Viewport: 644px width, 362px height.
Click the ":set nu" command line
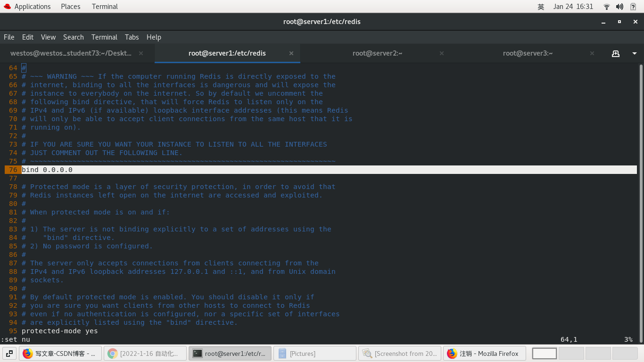16,339
